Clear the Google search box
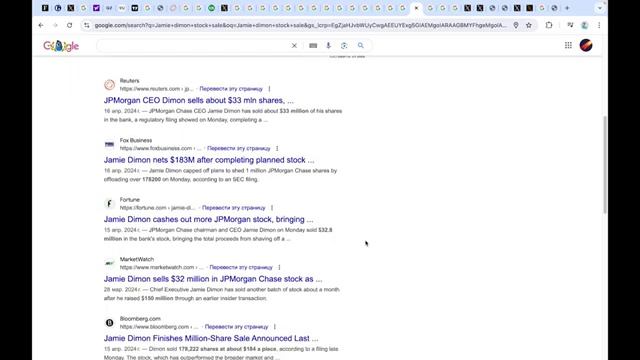 294,46
